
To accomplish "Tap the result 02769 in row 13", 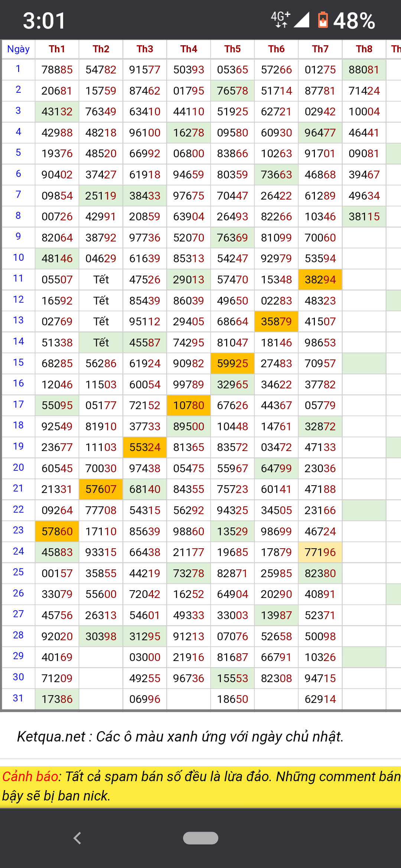I will click(57, 322).
